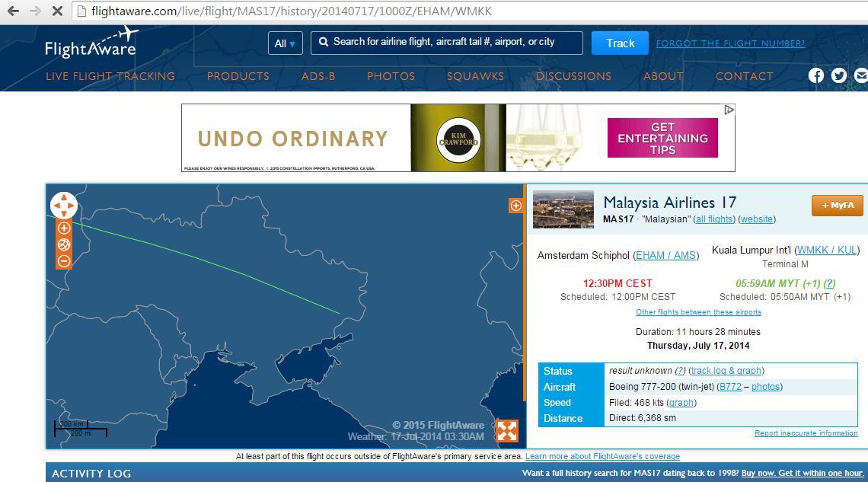Click the Activity Log header
Viewport: 868px width, 482px height.
click(x=91, y=474)
